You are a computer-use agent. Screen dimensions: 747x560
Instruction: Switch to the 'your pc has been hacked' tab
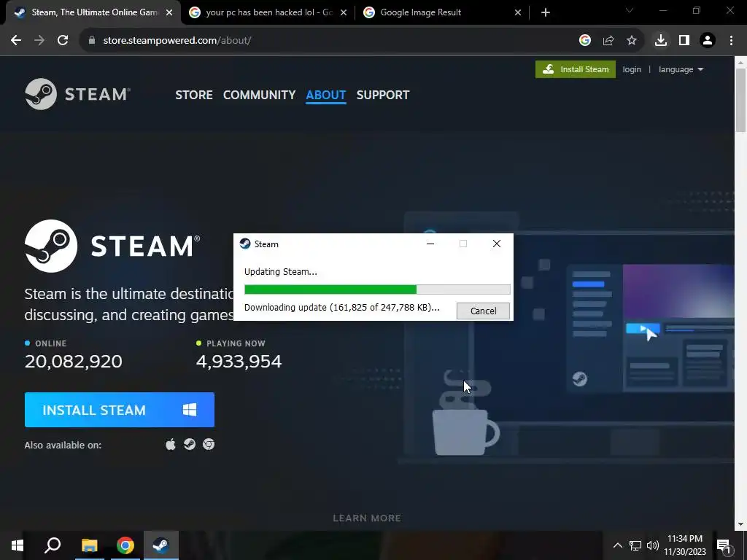[x=268, y=12]
